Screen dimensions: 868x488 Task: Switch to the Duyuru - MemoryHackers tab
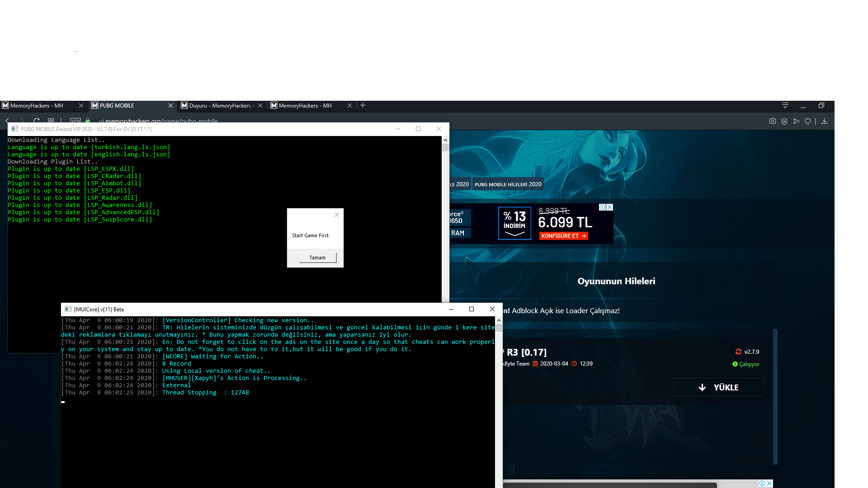point(221,106)
